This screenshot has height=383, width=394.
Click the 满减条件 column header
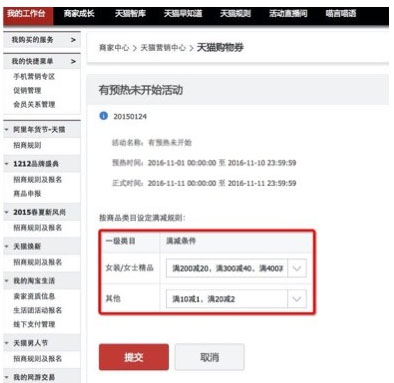[181, 241]
